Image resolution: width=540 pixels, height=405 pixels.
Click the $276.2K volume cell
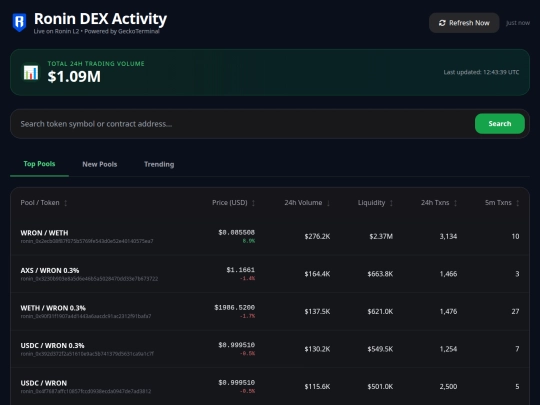pyautogui.click(x=317, y=236)
